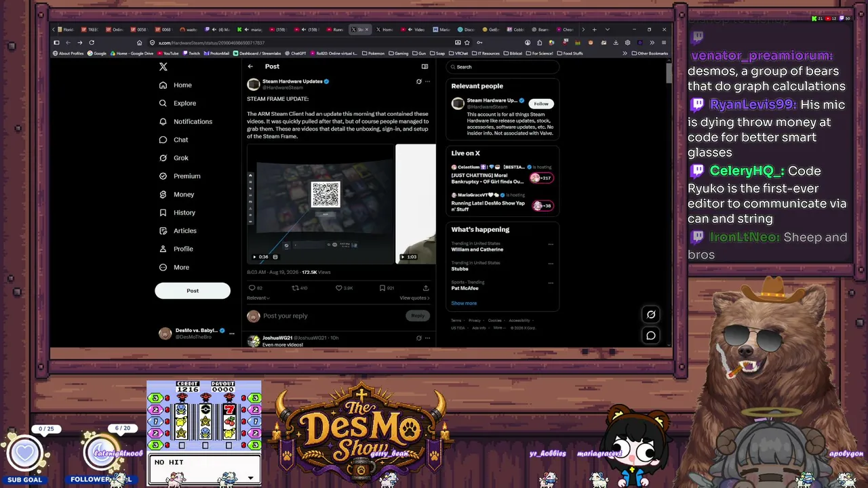Screen dimensions: 868x488
Task: Open options for William and Catherine trend
Action: 551,244
